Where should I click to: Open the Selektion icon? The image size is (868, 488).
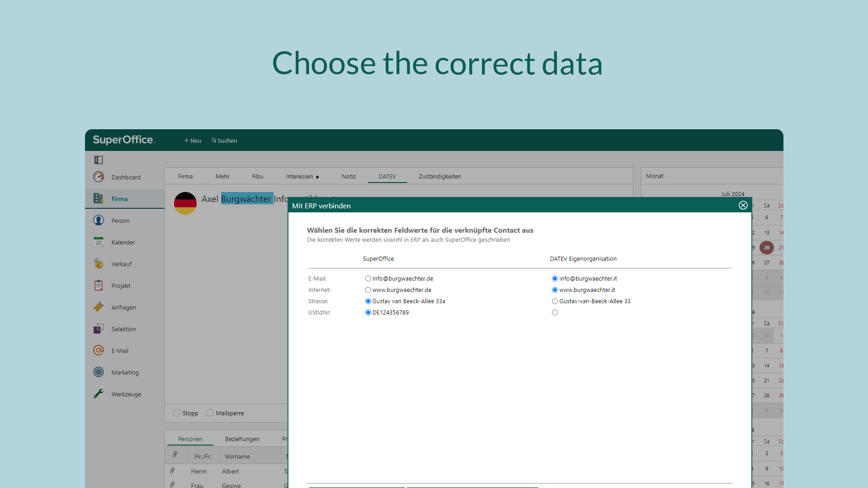tap(99, 328)
